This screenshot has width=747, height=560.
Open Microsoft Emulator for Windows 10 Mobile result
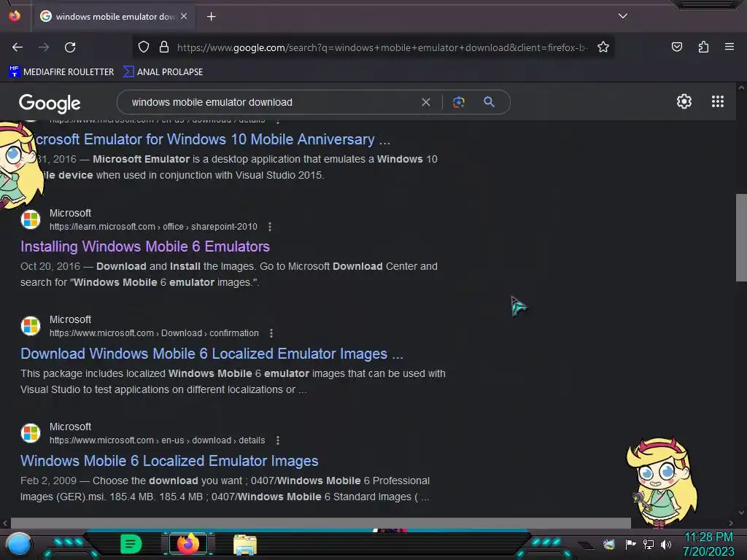pos(212,139)
